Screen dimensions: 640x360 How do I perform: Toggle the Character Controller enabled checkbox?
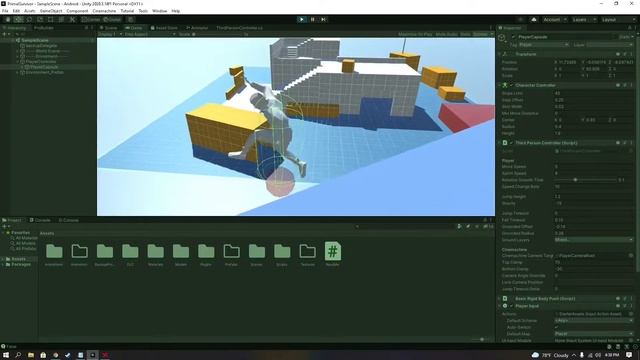511,85
